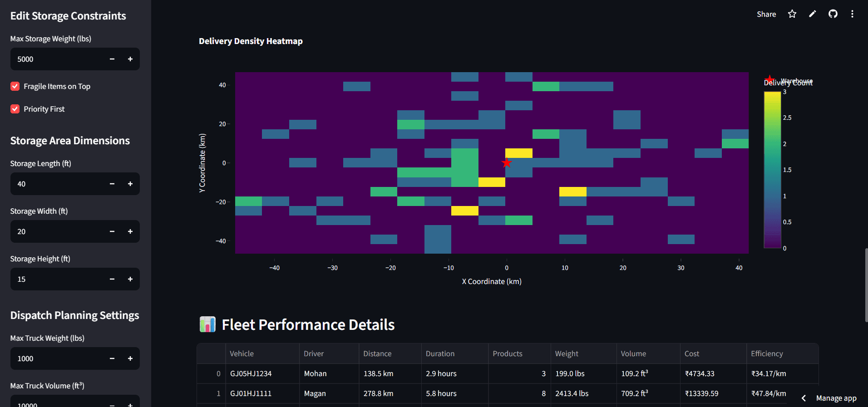
Task: Uncheck the Fragile Items on Top checkbox
Action: (15, 86)
